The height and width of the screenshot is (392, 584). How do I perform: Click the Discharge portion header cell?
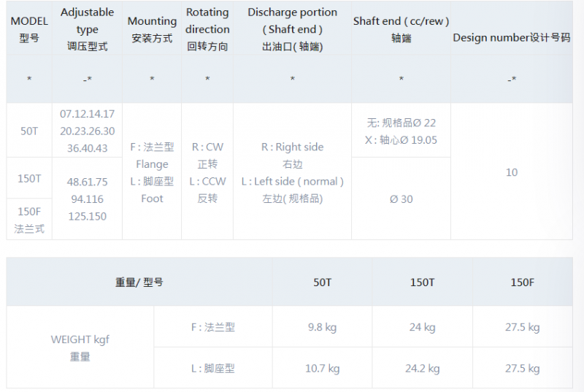coord(293,29)
